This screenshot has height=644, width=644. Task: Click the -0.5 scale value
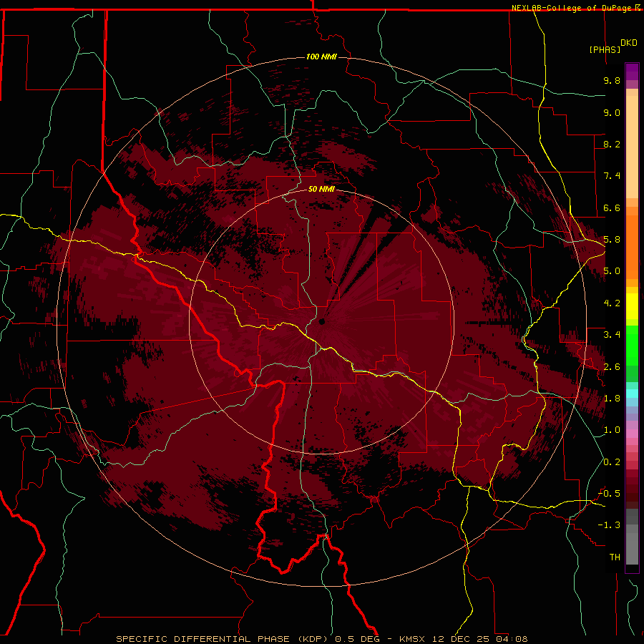(609, 494)
